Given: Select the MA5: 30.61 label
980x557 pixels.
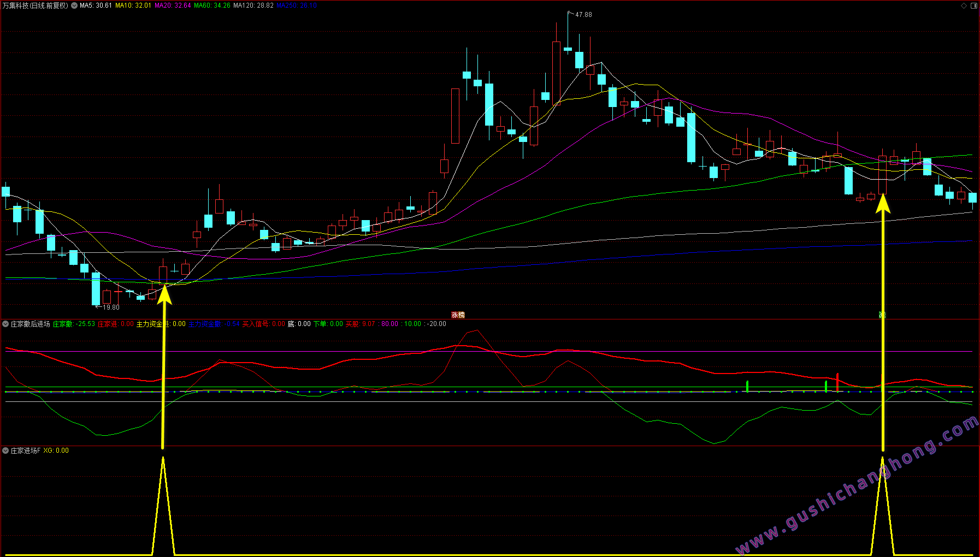Looking at the screenshot, I should [96, 5].
